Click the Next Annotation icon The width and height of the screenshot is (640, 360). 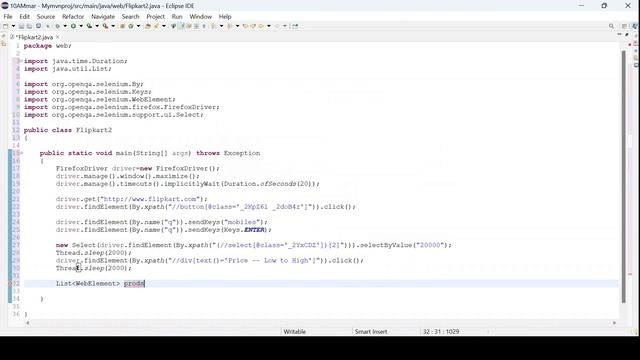(213, 26)
